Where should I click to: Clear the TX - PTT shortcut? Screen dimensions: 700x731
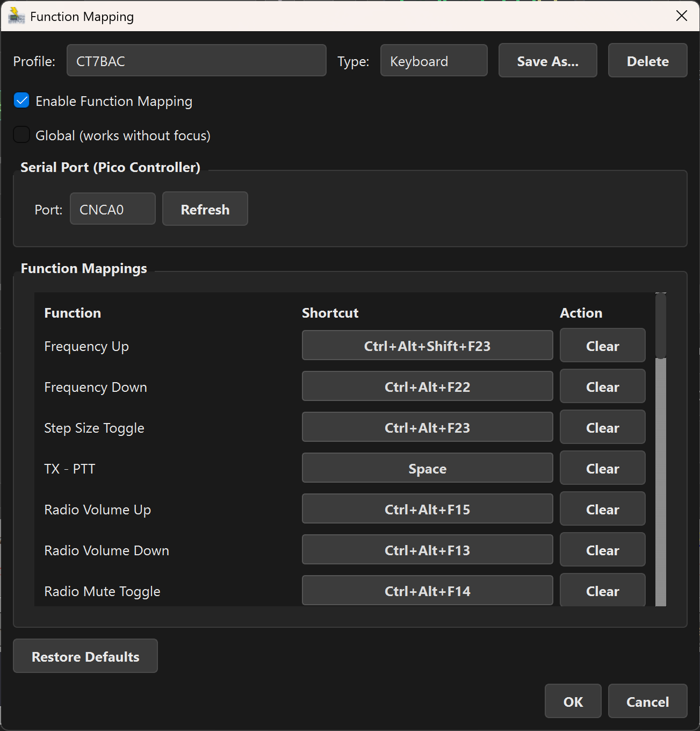[602, 468]
